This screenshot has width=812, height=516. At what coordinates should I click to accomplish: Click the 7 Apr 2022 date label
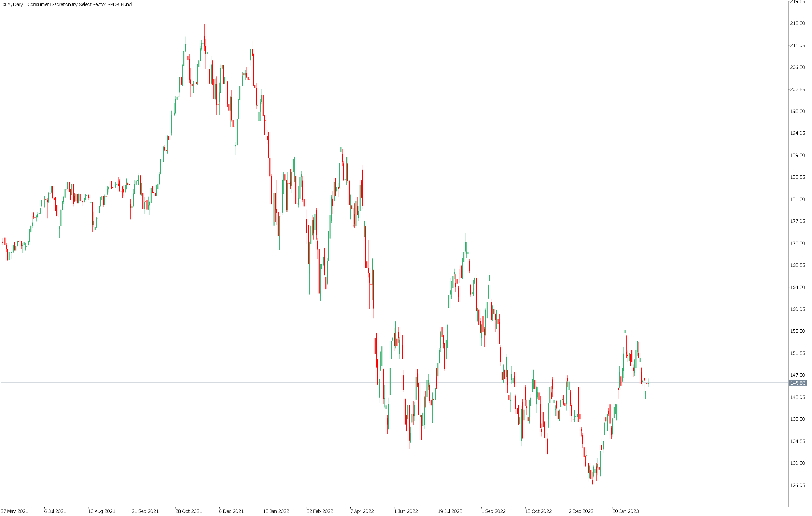coord(362,511)
